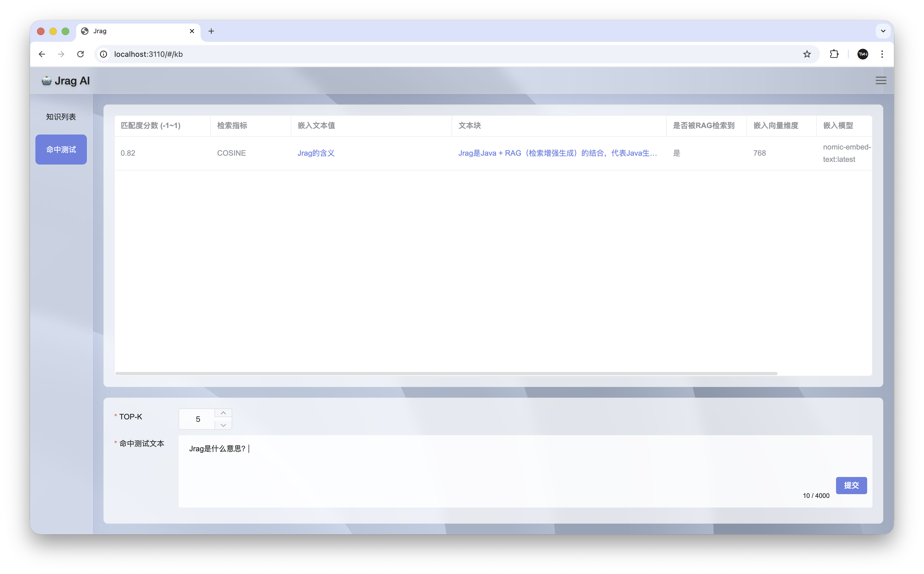Open the tab search chevron at window top right

(x=883, y=31)
